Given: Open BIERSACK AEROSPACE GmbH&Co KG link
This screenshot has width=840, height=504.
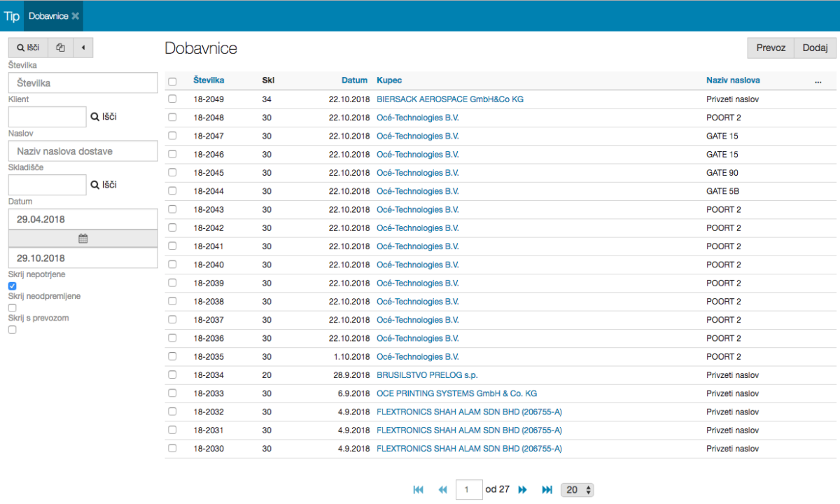Looking at the screenshot, I should (x=449, y=99).
